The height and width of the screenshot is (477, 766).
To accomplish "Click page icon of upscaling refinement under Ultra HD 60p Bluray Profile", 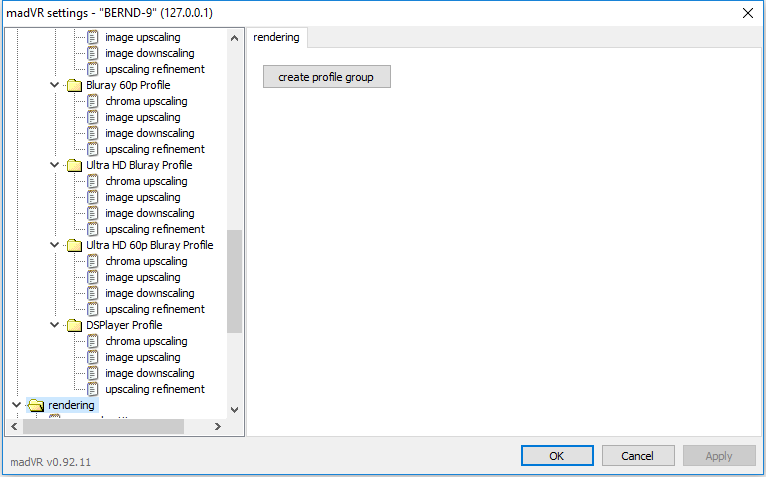I will click(92, 309).
